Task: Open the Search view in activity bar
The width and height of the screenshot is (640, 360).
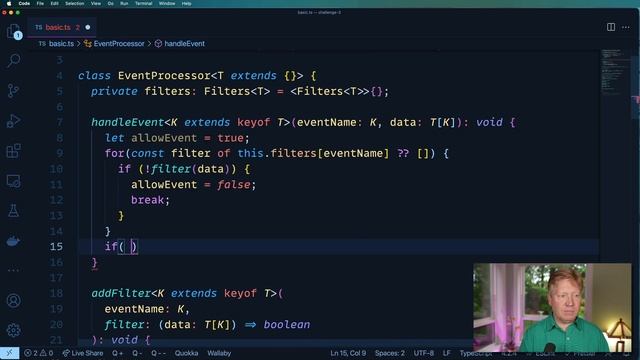Action: click(13, 61)
